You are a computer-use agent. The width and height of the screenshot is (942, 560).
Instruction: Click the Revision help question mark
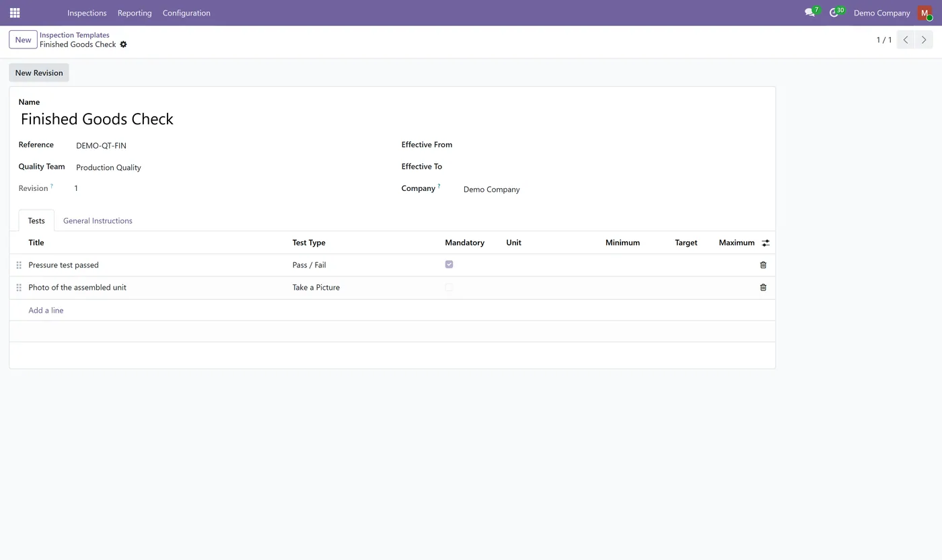pyautogui.click(x=52, y=186)
